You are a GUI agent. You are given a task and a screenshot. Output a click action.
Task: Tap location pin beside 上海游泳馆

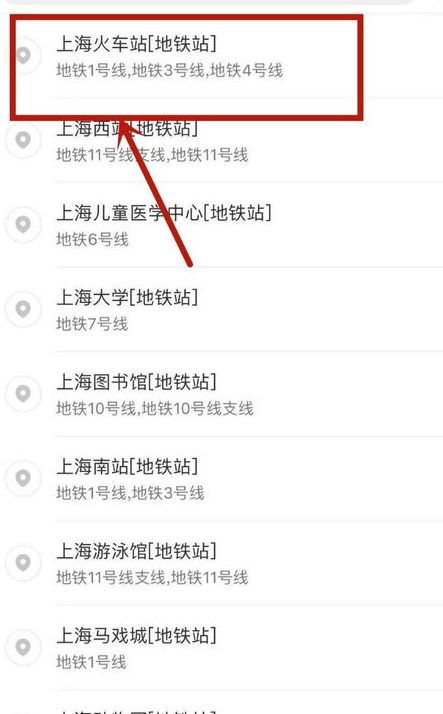23,562
